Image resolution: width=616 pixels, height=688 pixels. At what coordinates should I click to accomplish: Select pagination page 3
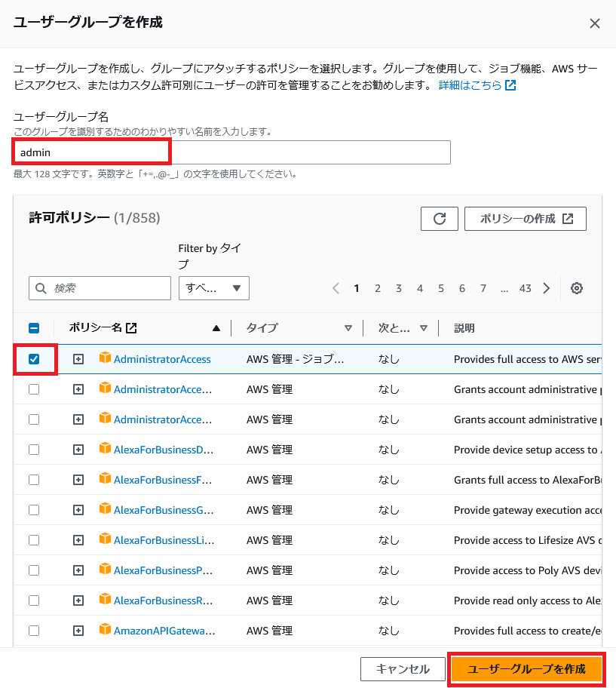399,288
